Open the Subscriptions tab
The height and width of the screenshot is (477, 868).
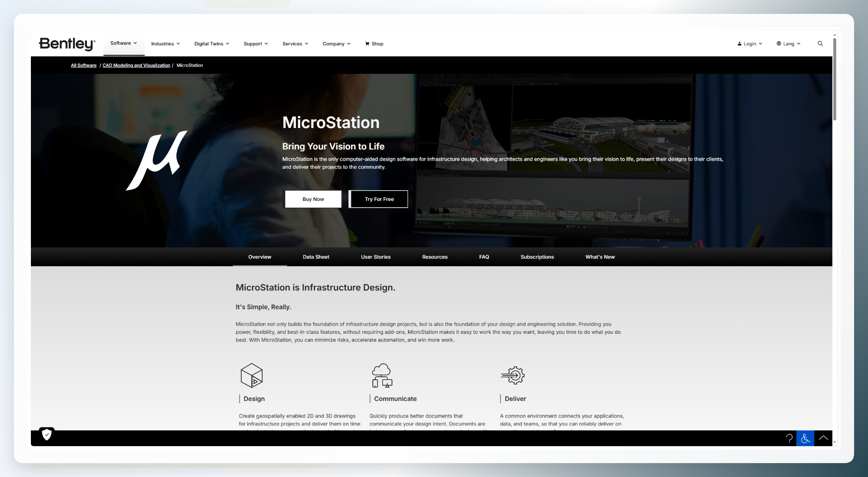point(537,257)
